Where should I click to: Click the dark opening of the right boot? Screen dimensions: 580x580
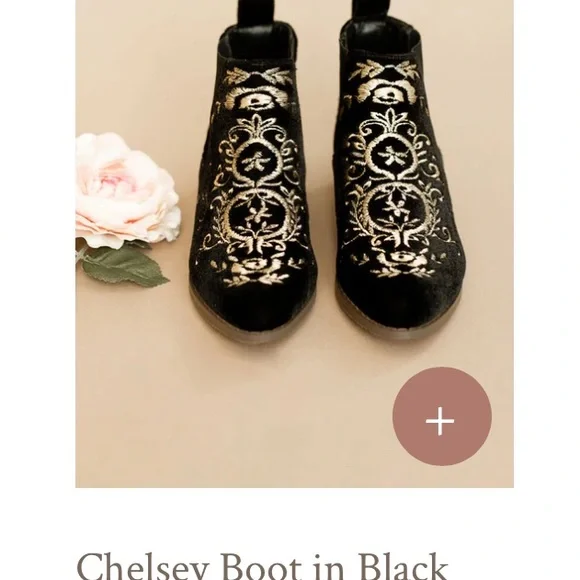[381, 37]
